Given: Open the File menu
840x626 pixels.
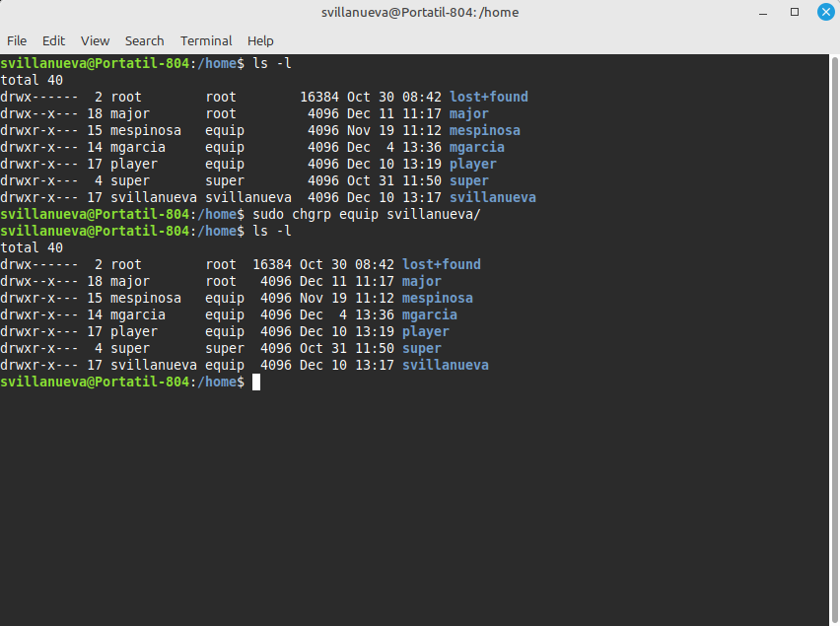Looking at the screenshot, I should pos(17,40).
